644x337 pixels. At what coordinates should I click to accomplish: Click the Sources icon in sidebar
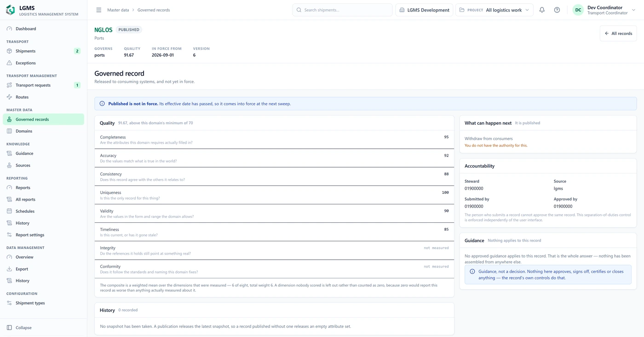(x=9, y=165)
